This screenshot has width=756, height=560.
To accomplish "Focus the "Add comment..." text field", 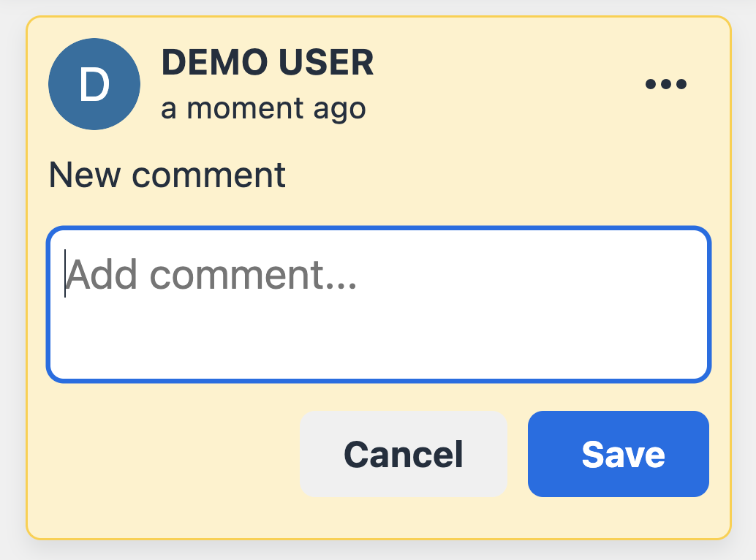I will 379,304.
